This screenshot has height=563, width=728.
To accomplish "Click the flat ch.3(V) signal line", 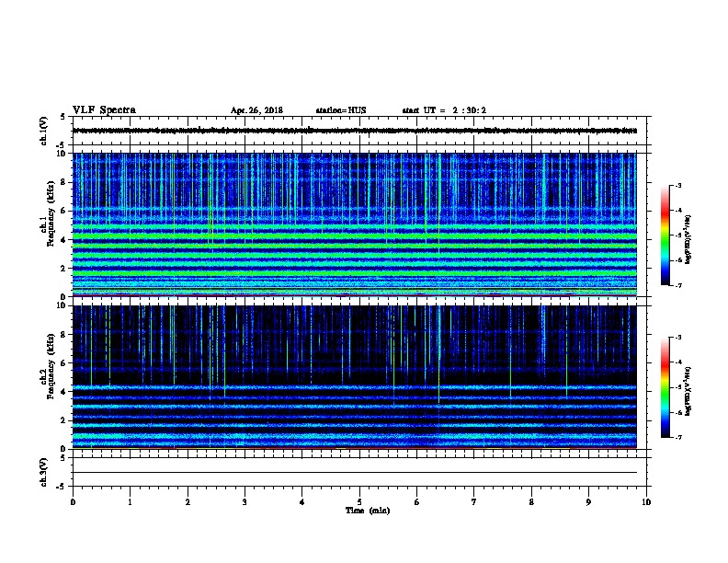I will click(355, 473).
